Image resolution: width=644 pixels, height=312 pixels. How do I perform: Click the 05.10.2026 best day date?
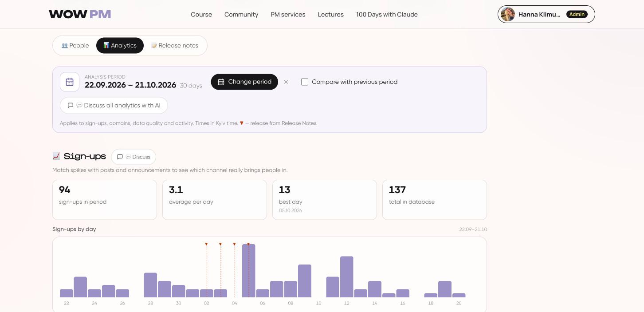tap(291, 210)
